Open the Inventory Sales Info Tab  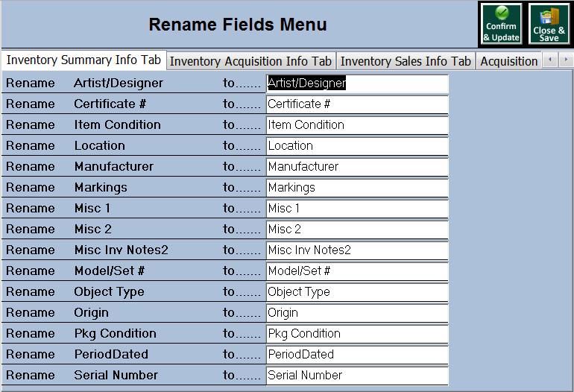tap(406, 61)
